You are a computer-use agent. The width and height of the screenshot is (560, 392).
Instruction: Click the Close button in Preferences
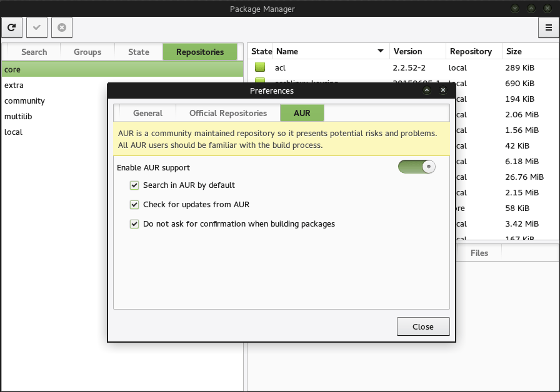pyautogui.click(x=423, y=326)
